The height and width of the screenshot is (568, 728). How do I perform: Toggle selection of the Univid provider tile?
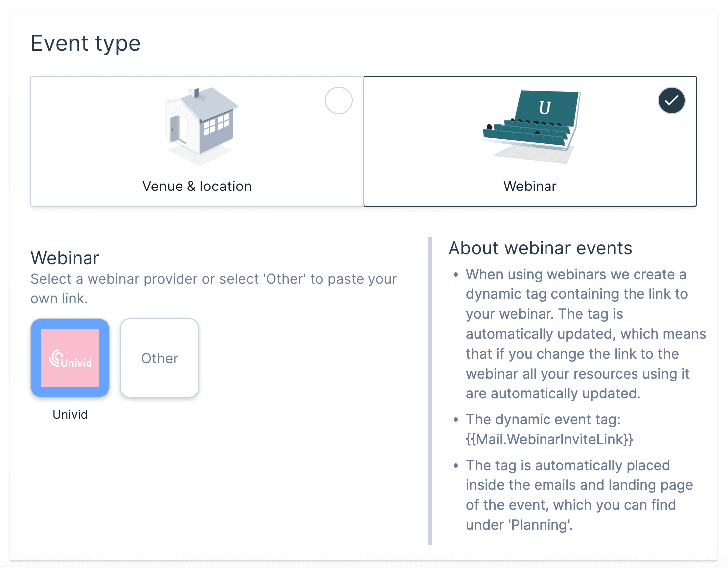tap(70, 358)
